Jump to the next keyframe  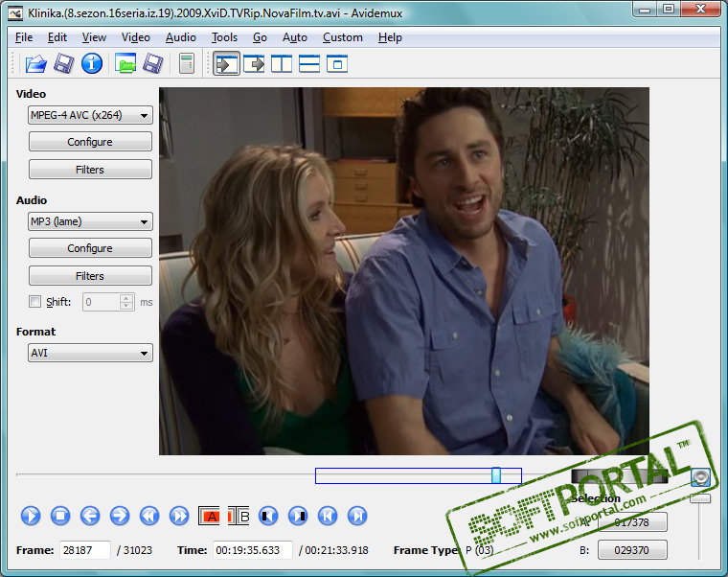pyautogui.click(x=179, y=516)
